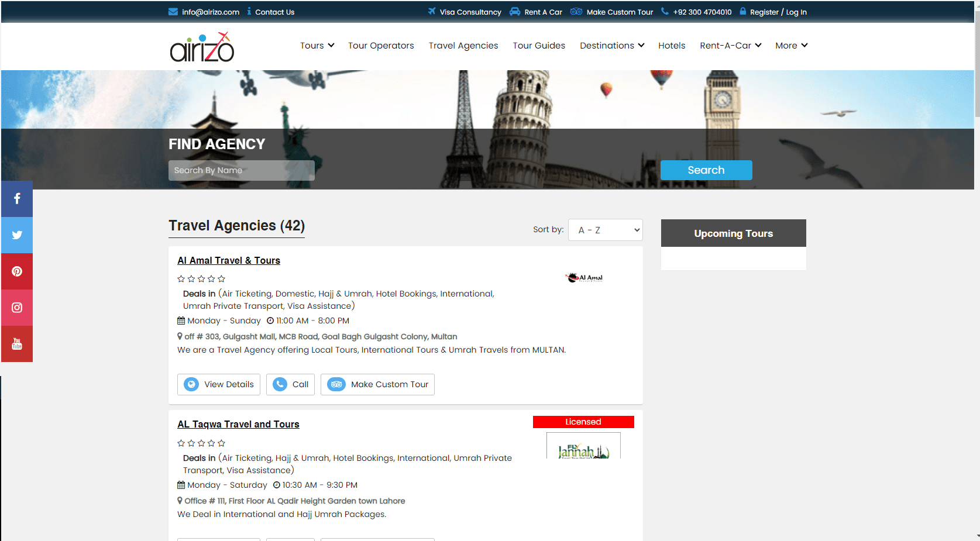Open the Hotels menu item

pos(672,46)
